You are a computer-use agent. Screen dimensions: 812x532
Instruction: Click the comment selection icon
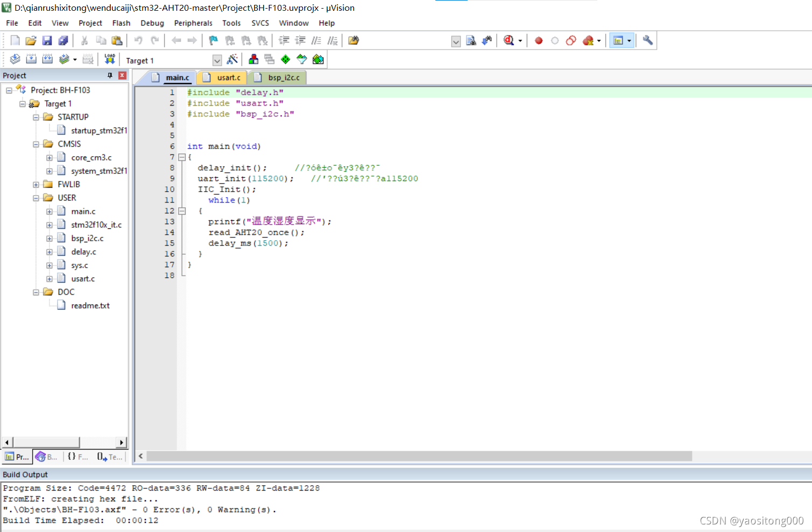316,40
